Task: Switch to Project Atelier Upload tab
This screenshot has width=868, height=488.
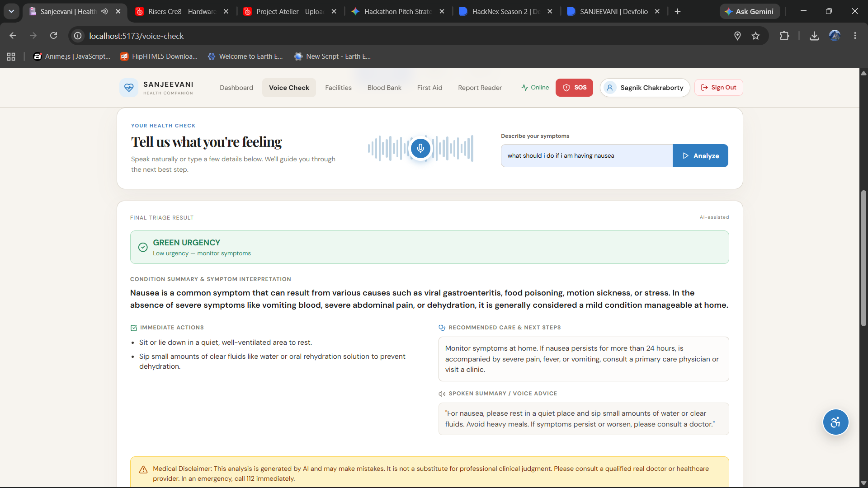Action: coord(289,11)
